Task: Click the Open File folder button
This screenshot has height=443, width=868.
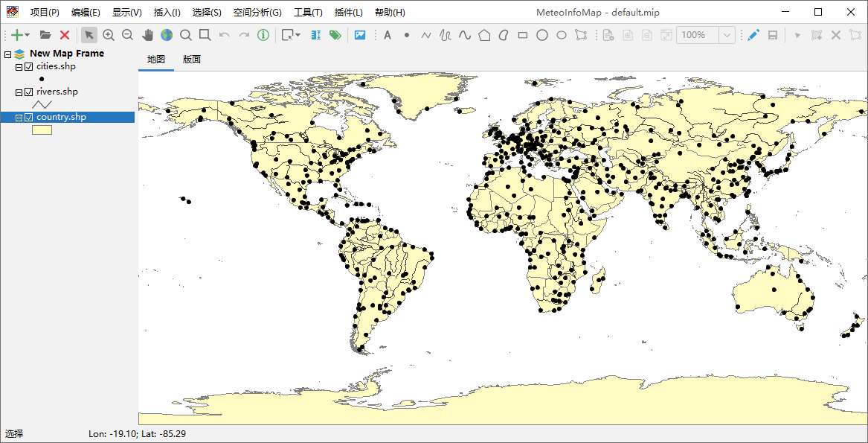Action: tap(45, 35)
